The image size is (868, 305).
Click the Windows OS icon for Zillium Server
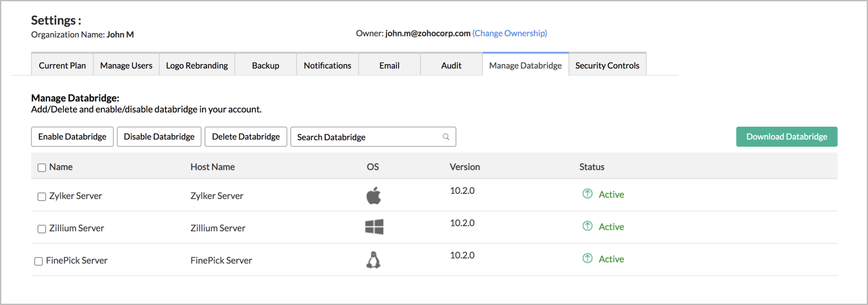pyautogui.click(x=374, y=227)
